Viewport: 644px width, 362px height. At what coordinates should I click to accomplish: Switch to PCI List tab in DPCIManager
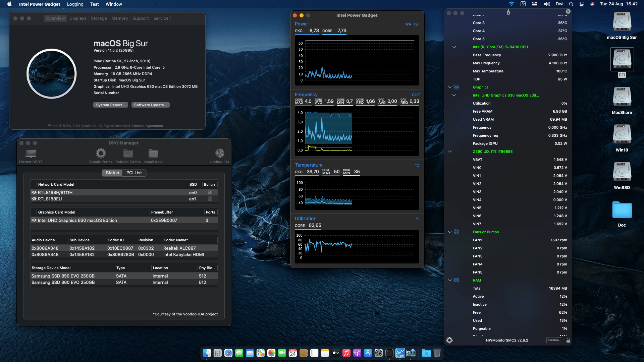coord(134,173)
